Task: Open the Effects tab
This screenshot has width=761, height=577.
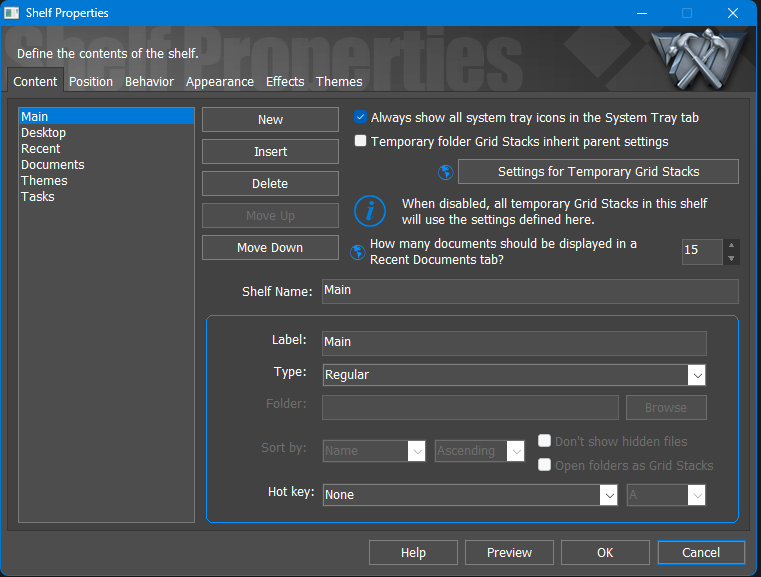Action: tap(285, 82)
